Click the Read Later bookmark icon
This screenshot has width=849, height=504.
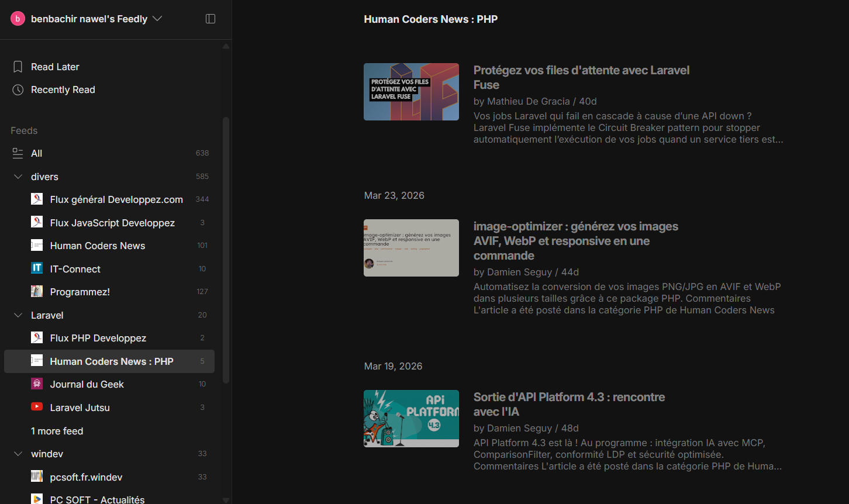pos(18,67)
